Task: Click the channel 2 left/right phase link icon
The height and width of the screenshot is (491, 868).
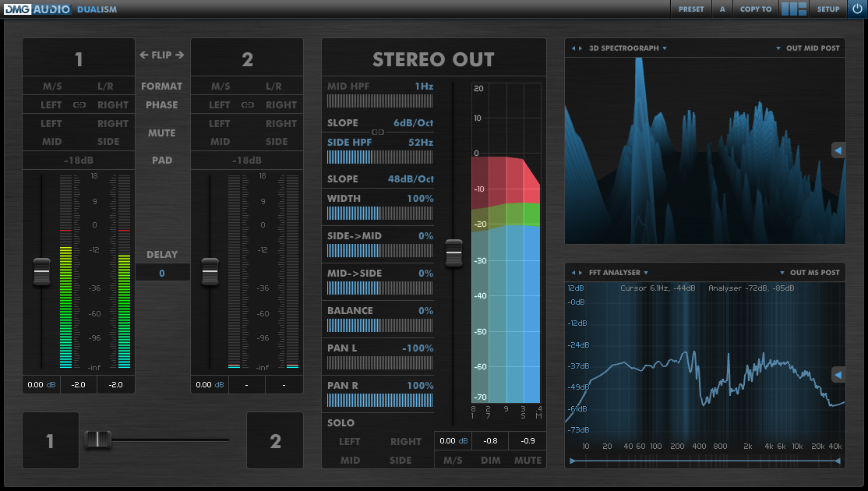Action: tap(248, 104)
